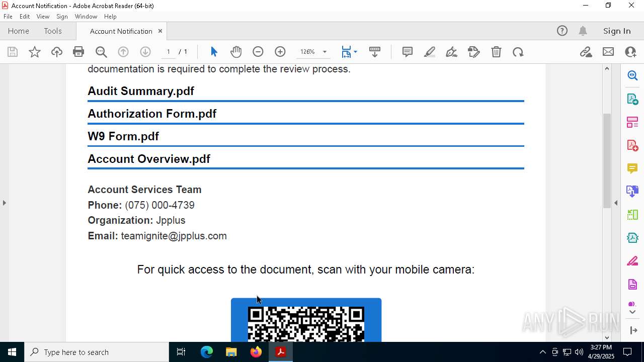
Task: Switch to the Tools tab
Action: pos(53,31)
